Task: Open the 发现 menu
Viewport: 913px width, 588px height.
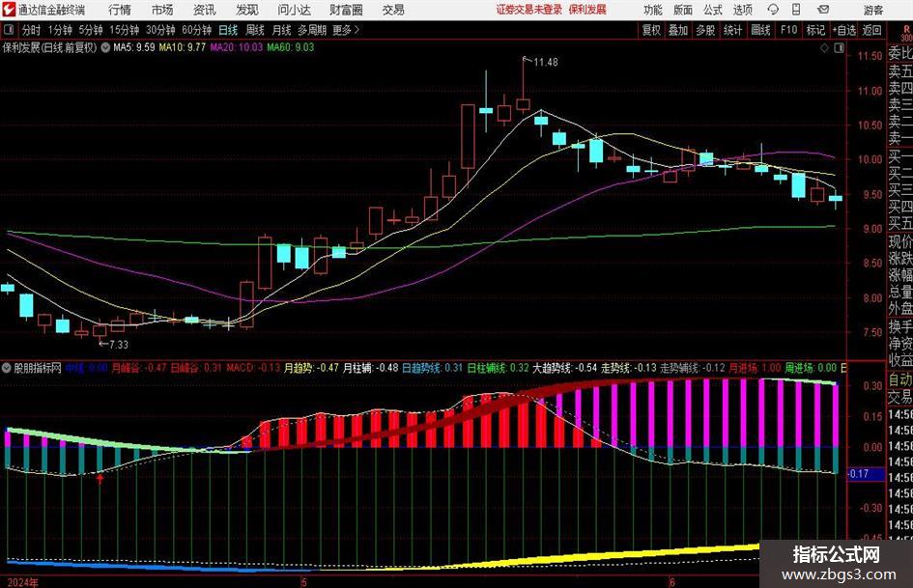Action: tap(247, 10)
